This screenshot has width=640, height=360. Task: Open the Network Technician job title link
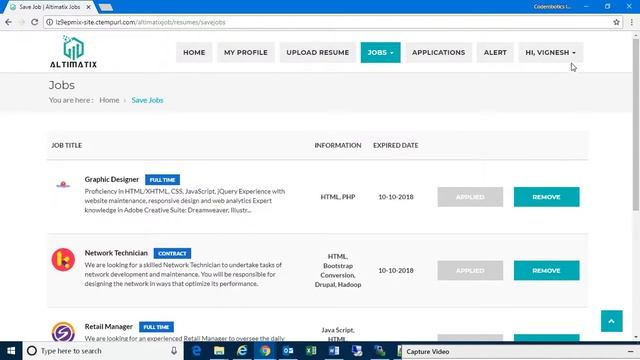coord(116,253)
